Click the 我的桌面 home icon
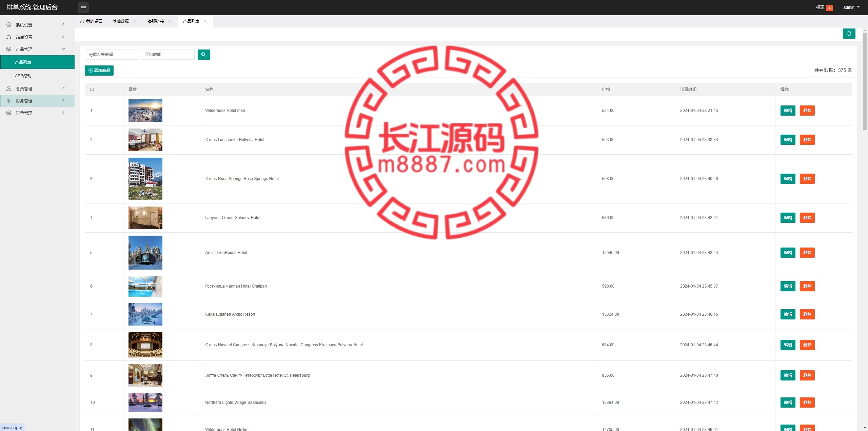Image resolution: width=868 pixels, height=431 pixels. pos(82,21)
